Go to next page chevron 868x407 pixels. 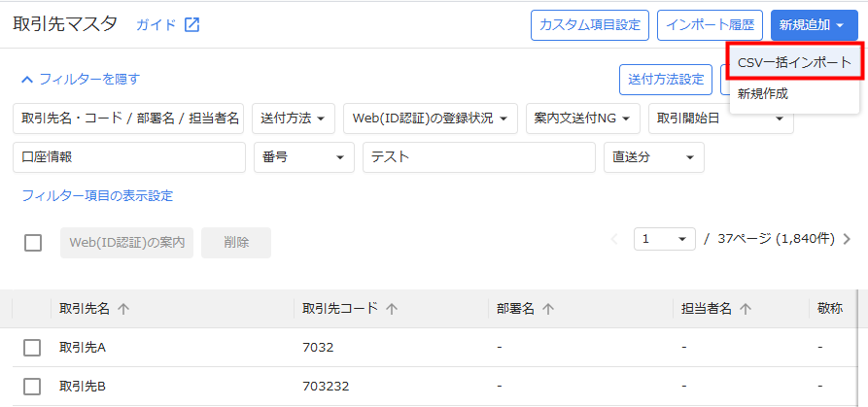coord(847,239)
